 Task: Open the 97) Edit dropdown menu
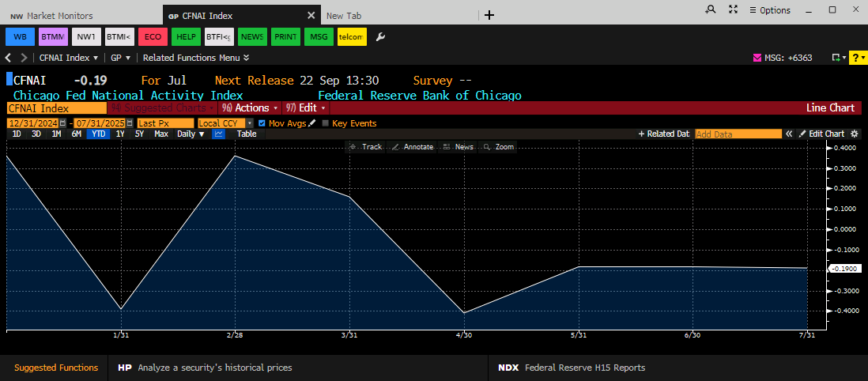306,108
